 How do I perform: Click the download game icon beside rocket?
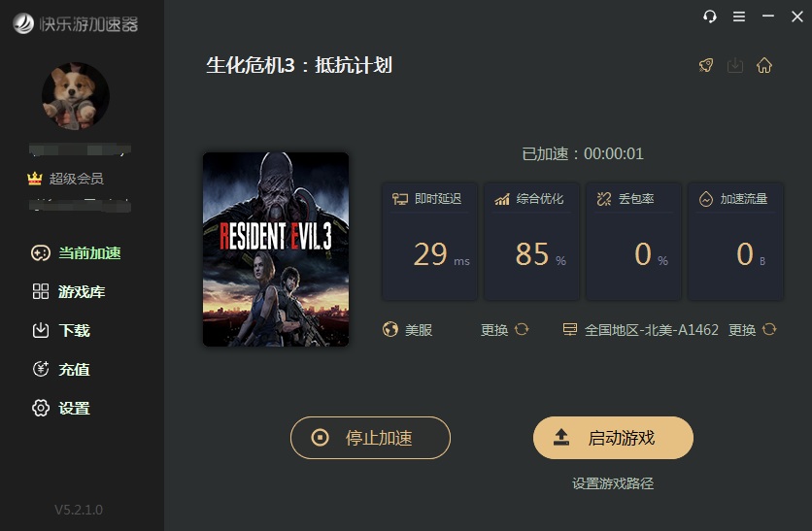click(x=735, y=66)
